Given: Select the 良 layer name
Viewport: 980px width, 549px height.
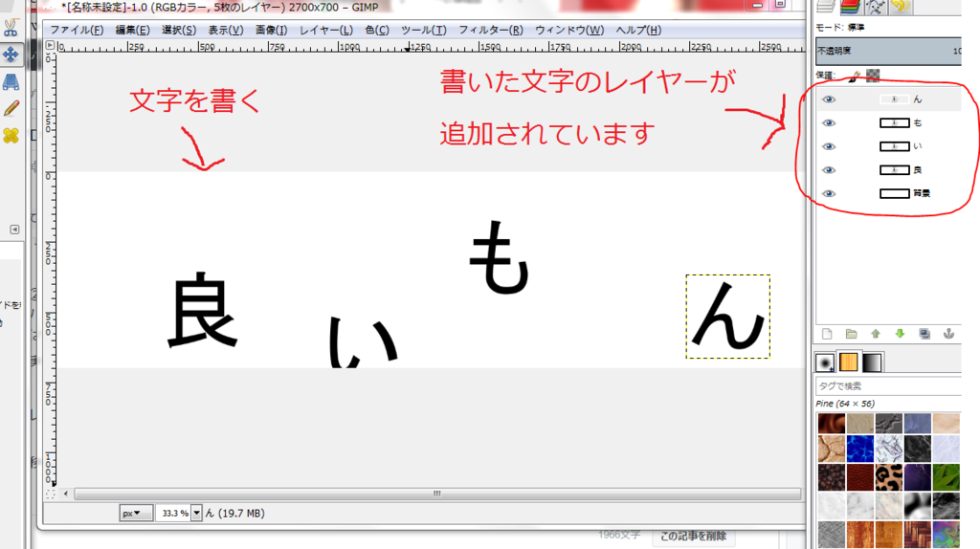Looking at the screenshot, I should click(918, 170).
